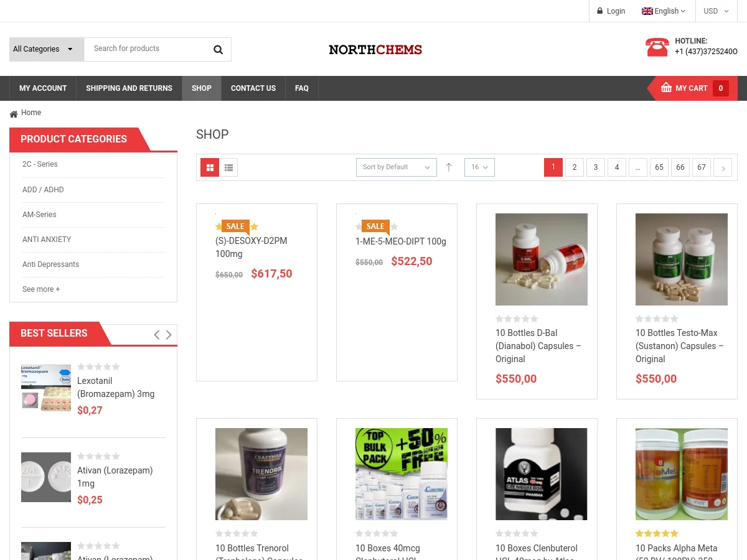The image size is (747, 560).
Task: Navigate to the FAQ menu item
Action: point(301,88)
